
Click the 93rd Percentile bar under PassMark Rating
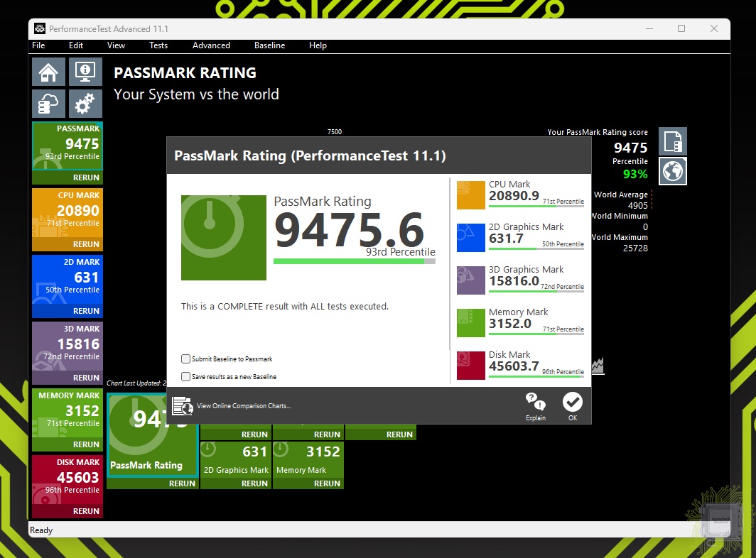[355, 261]
